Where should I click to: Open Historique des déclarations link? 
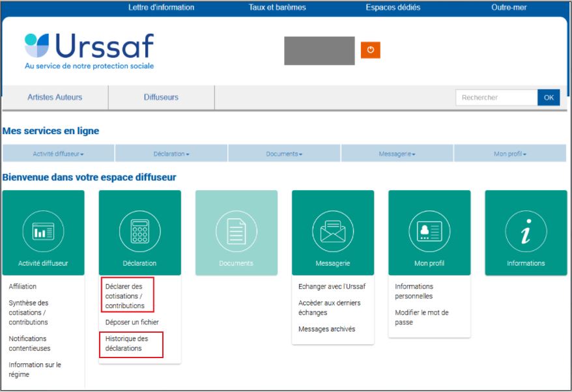(126, 344)
